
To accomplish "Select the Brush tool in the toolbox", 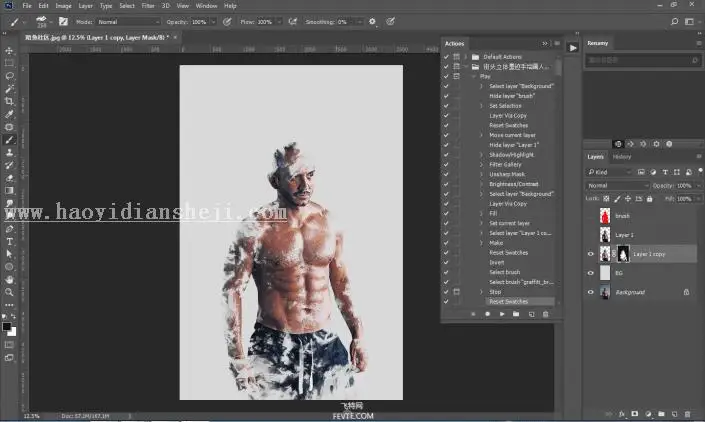I will coord(9,140).
